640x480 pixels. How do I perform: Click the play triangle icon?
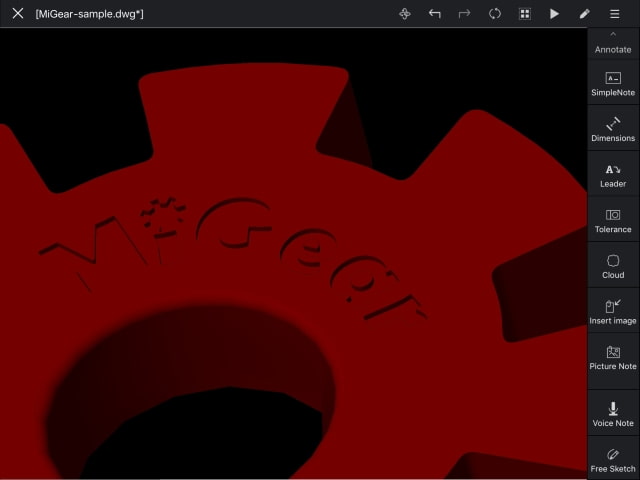coord(554,14)
